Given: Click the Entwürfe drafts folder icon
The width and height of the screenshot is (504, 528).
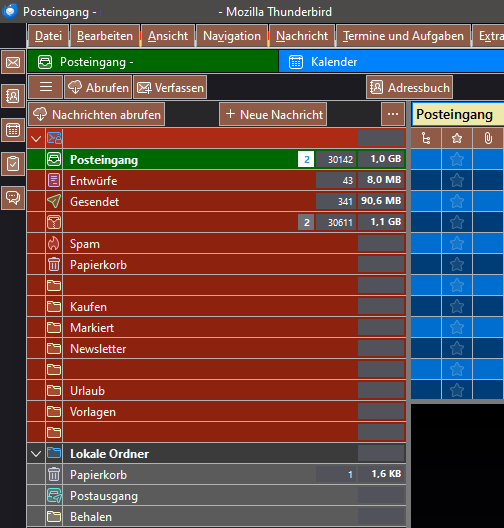Looking at the screenshot, I should [54, 180].
